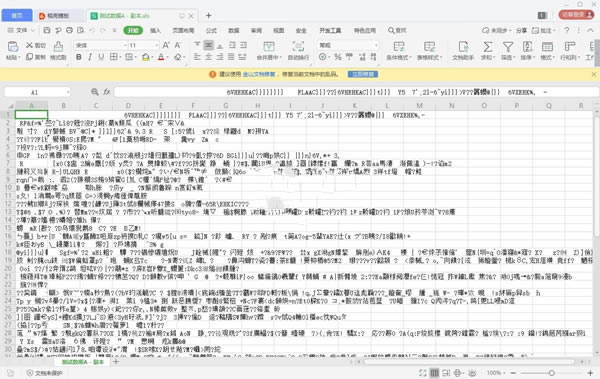Open the Filter funnel tool

[x=508, y=47]
